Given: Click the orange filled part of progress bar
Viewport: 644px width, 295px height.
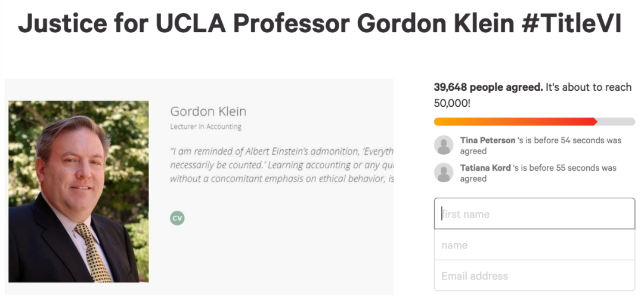Looking at the screenshot, I should point(514,122).
